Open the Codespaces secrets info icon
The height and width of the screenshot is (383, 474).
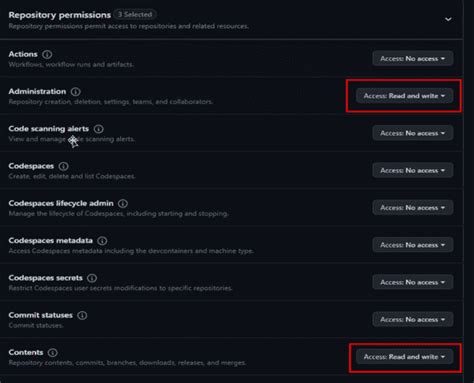click(x=92, y=278)
